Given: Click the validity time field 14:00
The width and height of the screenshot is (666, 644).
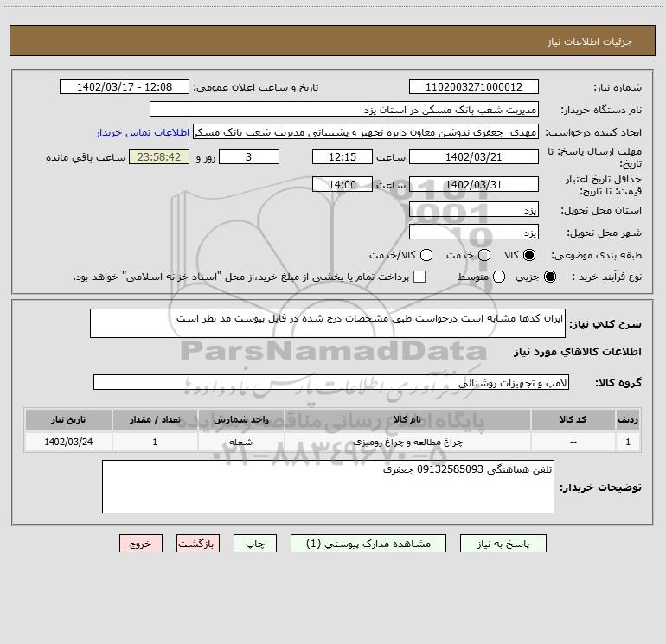Looking at the screenshot, I should tap(343, 184).
